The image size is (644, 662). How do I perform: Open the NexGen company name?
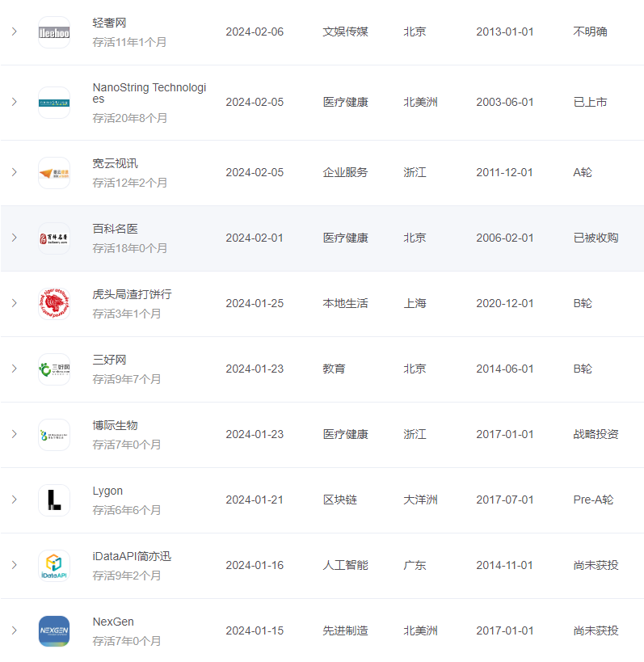[x=113, y=622]
